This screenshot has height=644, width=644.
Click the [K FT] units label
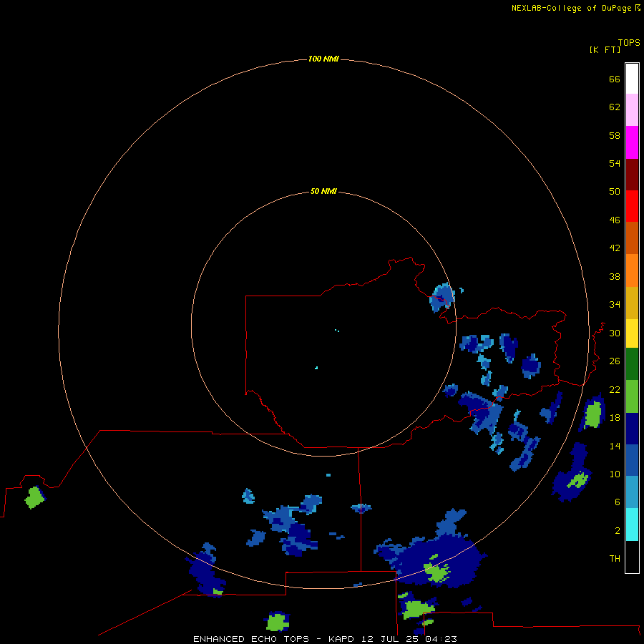pos(605,49)
